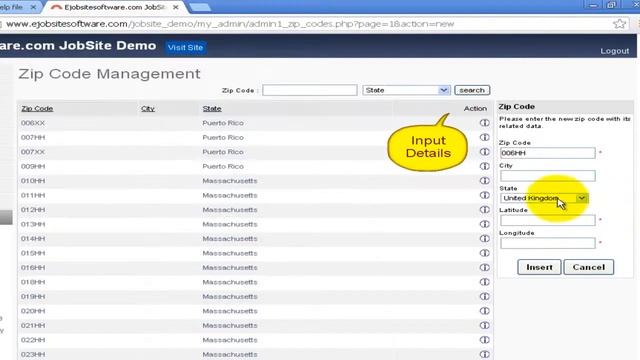Viewport: 640px width, 360px height.
Task: Click Massachusetts in 015HH row
Action: (230, 253)
